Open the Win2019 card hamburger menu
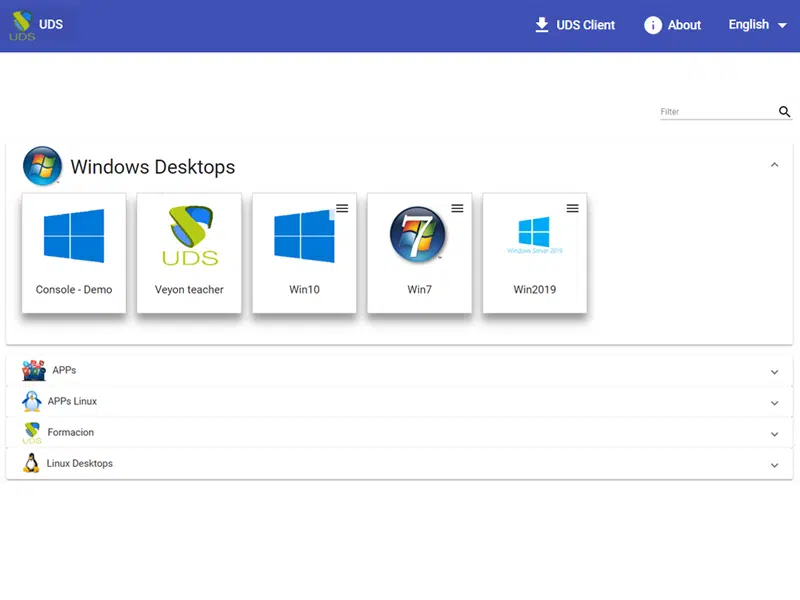 click(572, 208)
